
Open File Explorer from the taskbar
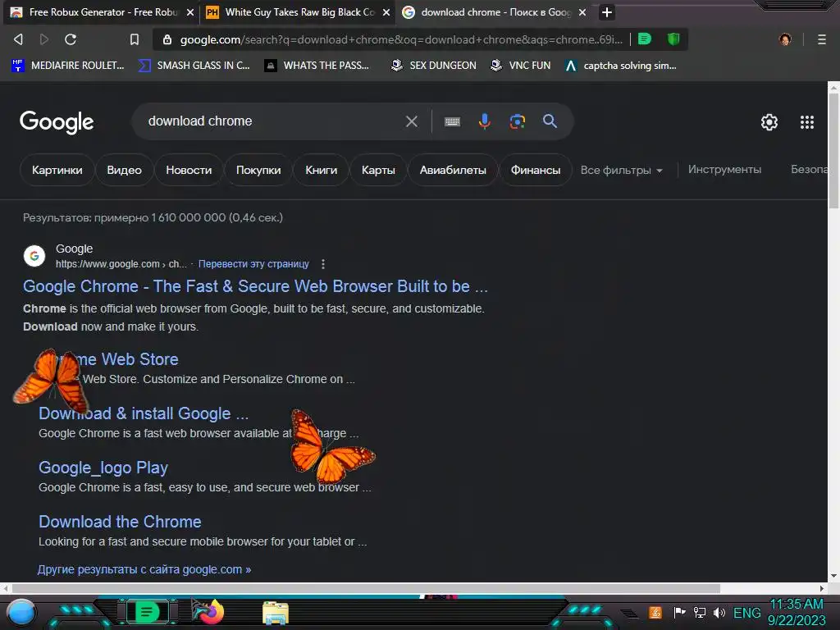tap(276, 612)
